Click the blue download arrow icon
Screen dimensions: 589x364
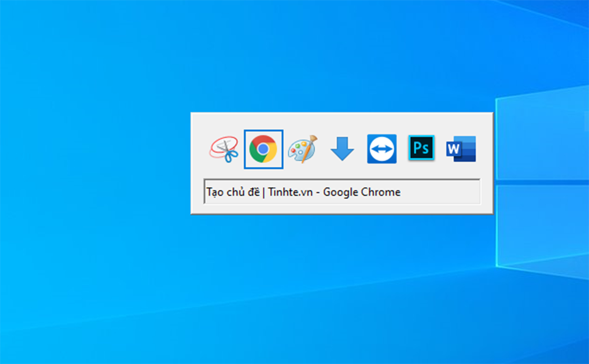coord(342,149)
